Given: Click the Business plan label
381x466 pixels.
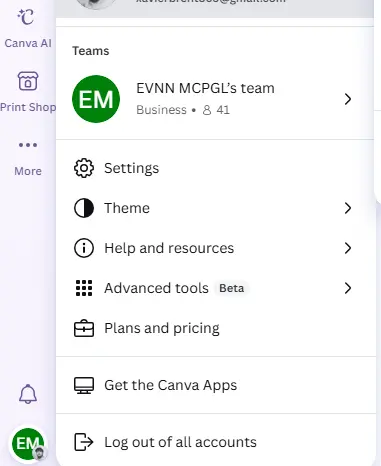Looking at the screenshot, I should click(x=161, y=110).
